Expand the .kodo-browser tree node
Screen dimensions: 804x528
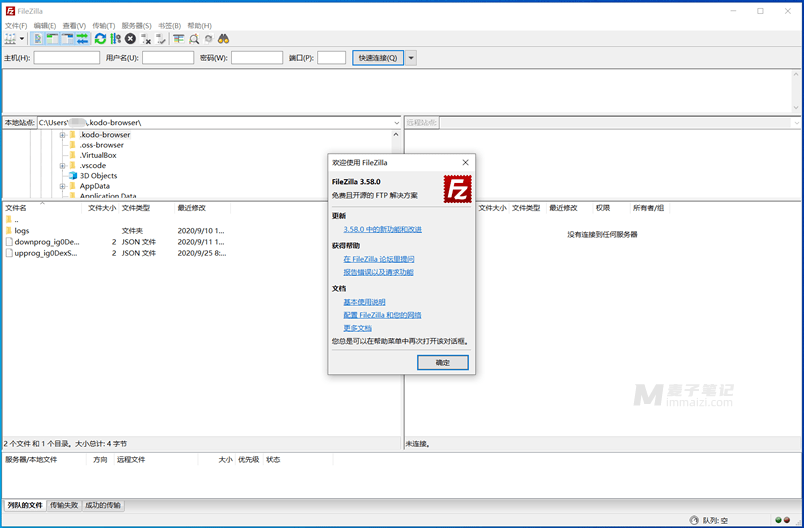[x=63, y=135]
